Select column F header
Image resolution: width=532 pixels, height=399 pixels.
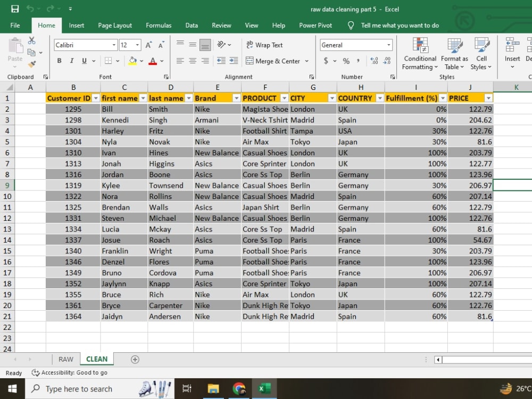[265, 88]
